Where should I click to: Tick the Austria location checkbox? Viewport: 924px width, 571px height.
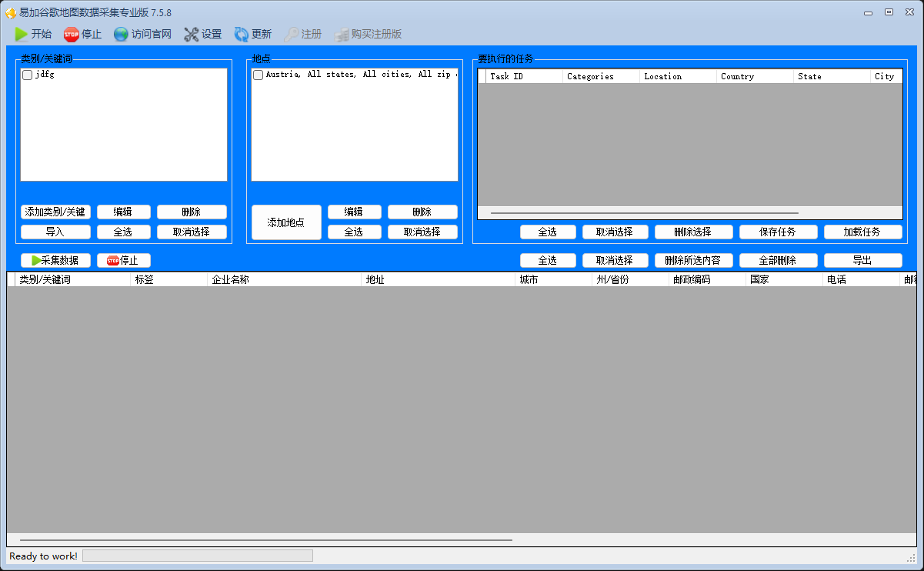[259, 75]
